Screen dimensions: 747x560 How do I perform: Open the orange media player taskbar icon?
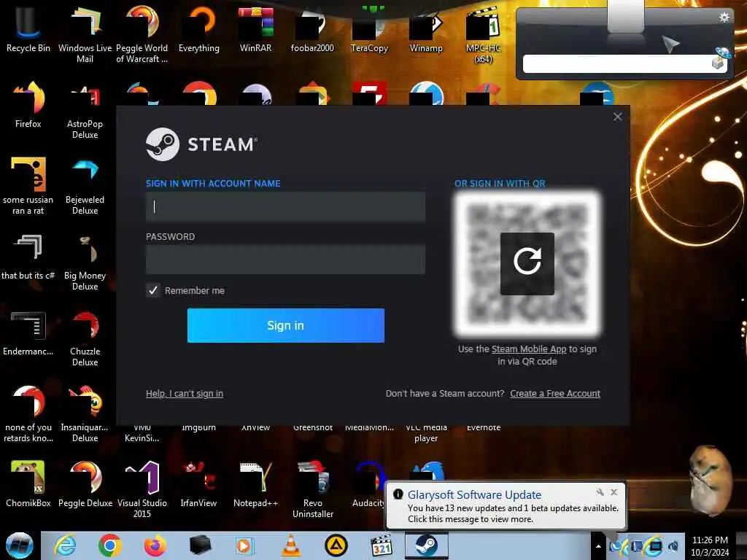coord(245,545)
